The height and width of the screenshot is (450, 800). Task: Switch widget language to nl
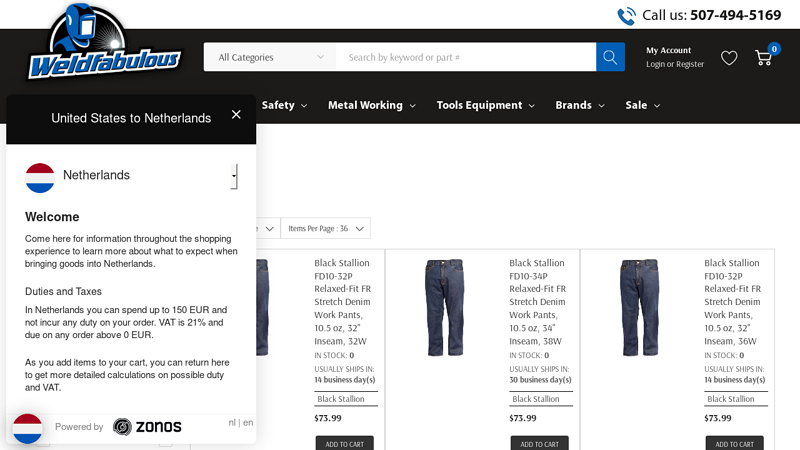point(232,422)
